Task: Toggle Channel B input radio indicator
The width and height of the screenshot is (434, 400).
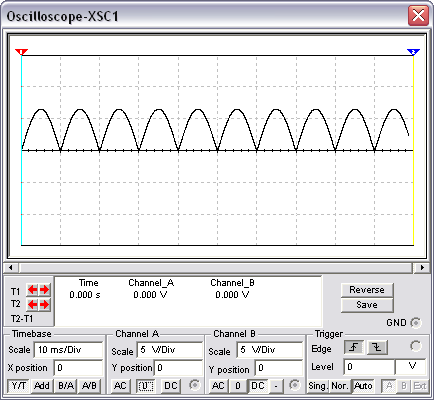Action: [294, 385]
